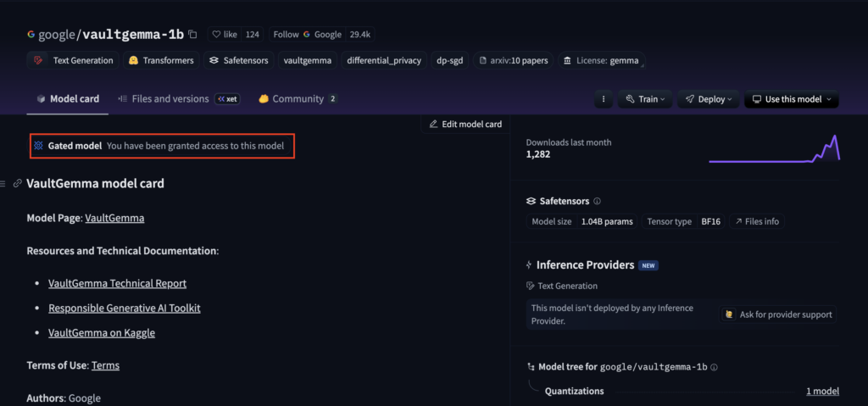Copy the model name with copy icon
Screen dimensions: 868x406
(x=192, y=35)
